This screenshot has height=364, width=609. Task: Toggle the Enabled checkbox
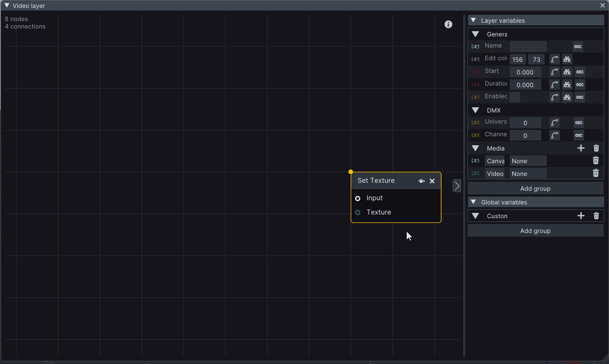515,97
